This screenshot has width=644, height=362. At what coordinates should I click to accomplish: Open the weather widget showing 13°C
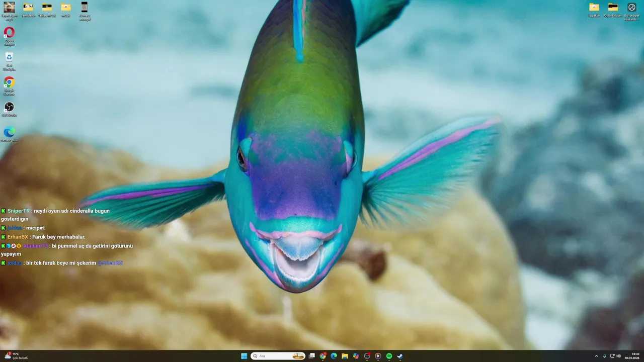pos(16,356)
